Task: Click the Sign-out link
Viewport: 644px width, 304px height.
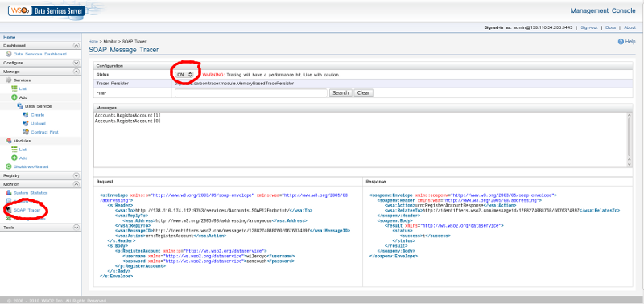Action: click(x=589, y=27)
